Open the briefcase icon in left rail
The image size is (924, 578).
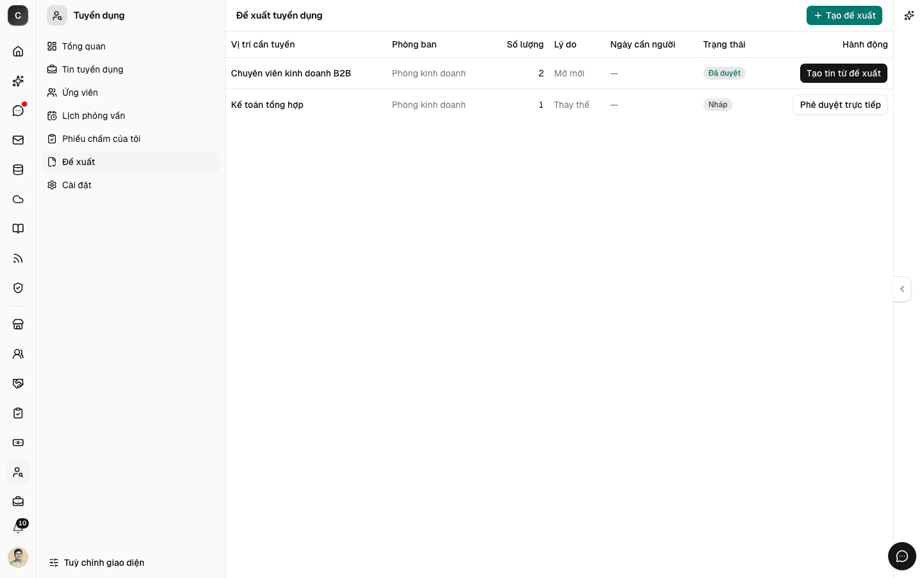18,502
